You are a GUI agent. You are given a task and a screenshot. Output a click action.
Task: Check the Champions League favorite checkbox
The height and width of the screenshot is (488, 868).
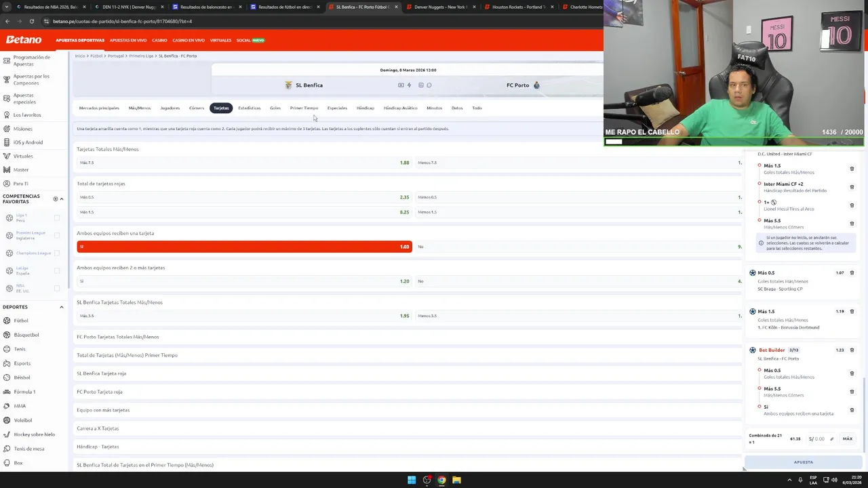coord(57,253)
